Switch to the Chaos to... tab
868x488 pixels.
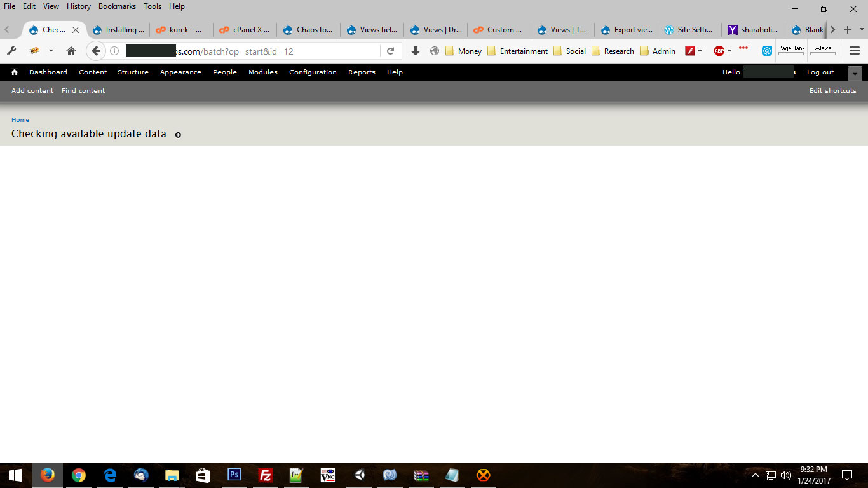(x=309, y=30)
